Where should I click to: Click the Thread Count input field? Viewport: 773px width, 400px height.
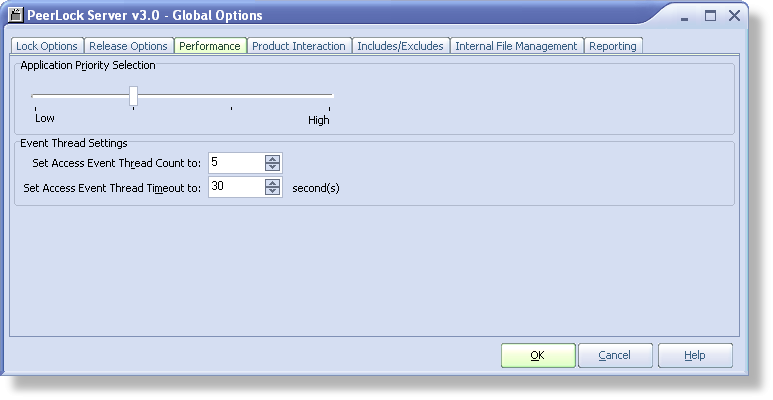pos(237,163)
